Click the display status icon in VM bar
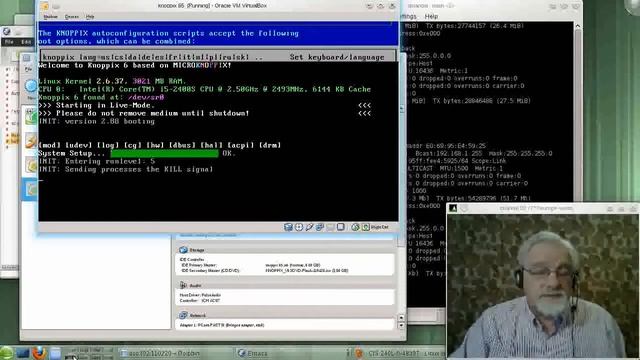The width and height of the screenshot is (640, 360). [341, 227]
